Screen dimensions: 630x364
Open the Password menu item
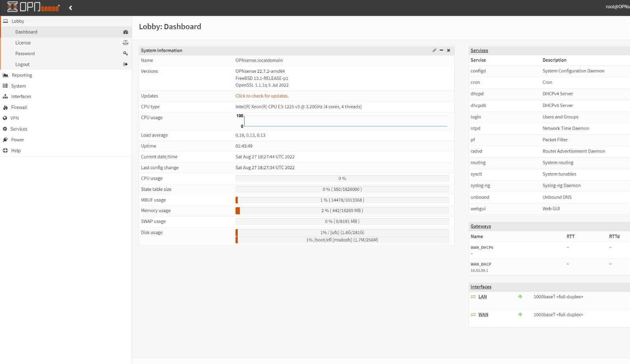click(x=66, y=54)
